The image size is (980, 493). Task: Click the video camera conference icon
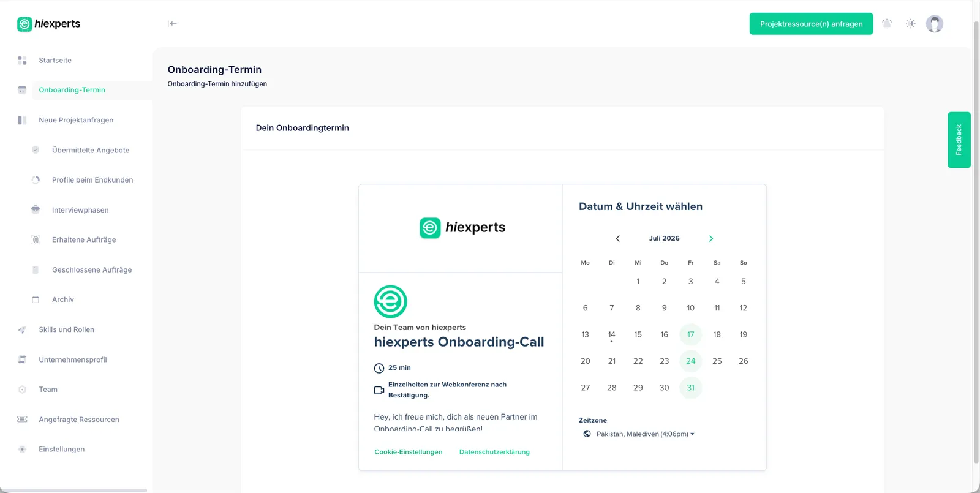click(379, 390)
